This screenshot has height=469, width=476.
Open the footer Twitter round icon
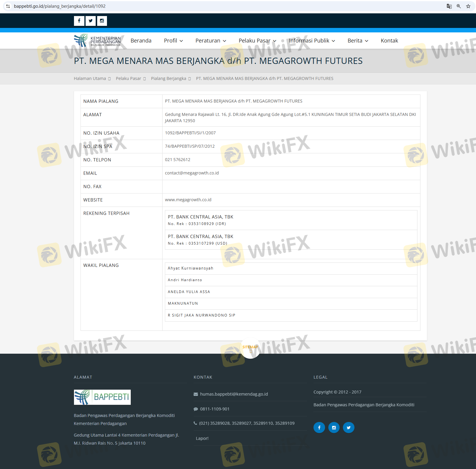click(x=349, y=427)
